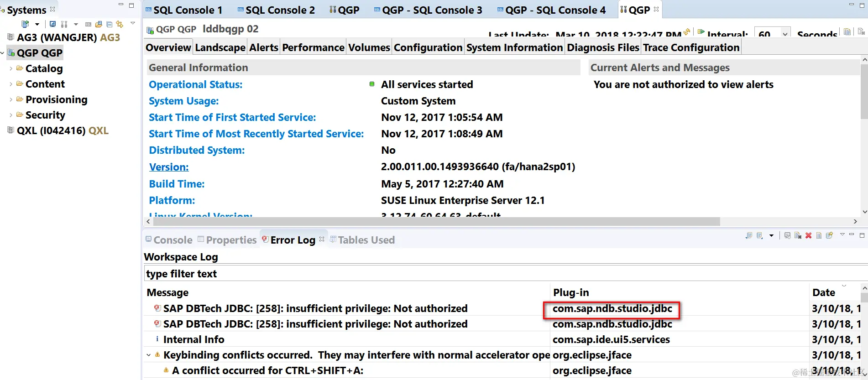This screenshot has height=380, width=868.
Task: Open System Monitor icon in Systems view
Action: click(52, 24)
